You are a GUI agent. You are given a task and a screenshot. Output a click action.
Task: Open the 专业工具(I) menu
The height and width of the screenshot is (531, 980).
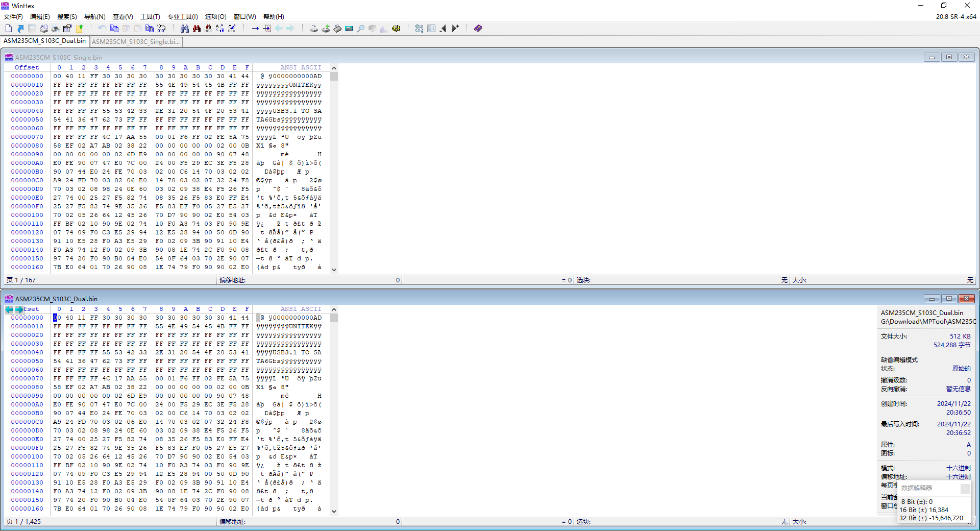(183, 17)
